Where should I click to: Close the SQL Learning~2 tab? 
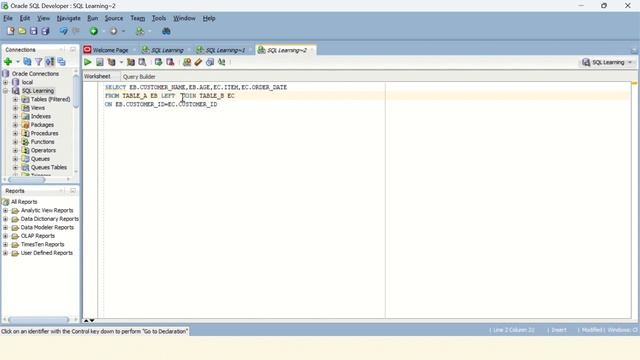(x=312, y=50)
